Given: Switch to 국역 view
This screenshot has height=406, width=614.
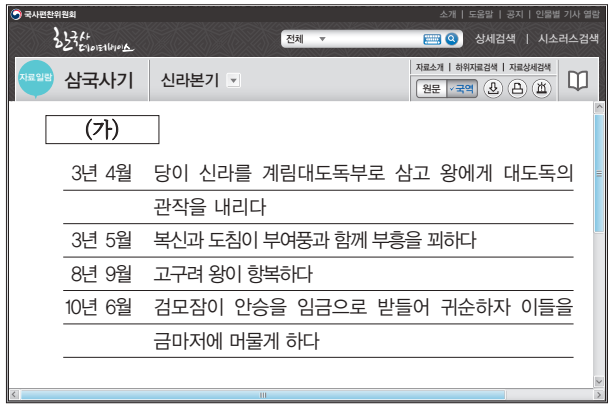Looking at the screenshot, I should click(x=462, y=88).
